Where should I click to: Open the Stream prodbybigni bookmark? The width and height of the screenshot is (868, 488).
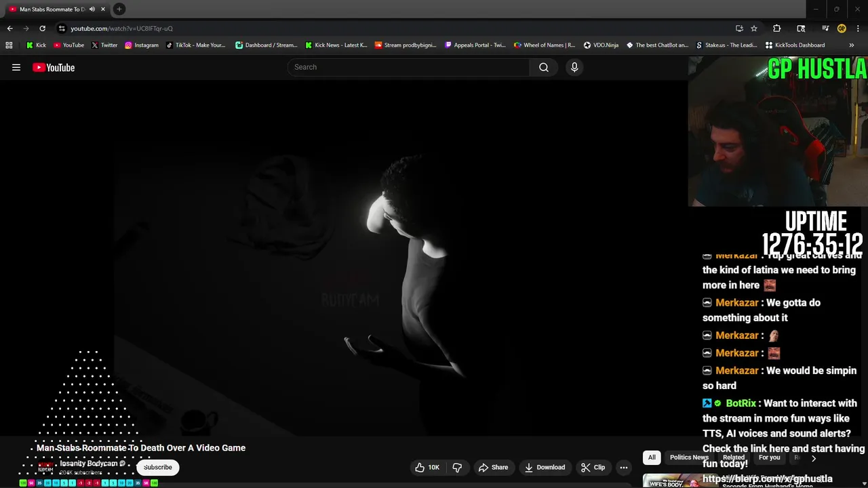[406, 45]
